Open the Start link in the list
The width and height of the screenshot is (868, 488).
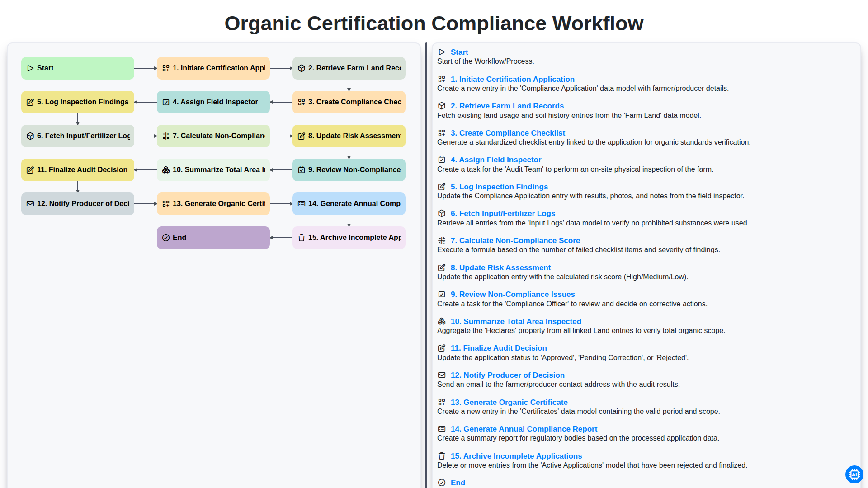click(x=459, y=52)
